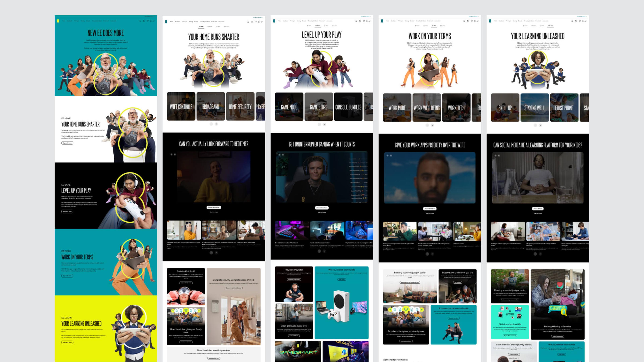Click the EE logo on the Level Up Your Play page
Viewport: 644px width, 362px height.
(274, 21)
